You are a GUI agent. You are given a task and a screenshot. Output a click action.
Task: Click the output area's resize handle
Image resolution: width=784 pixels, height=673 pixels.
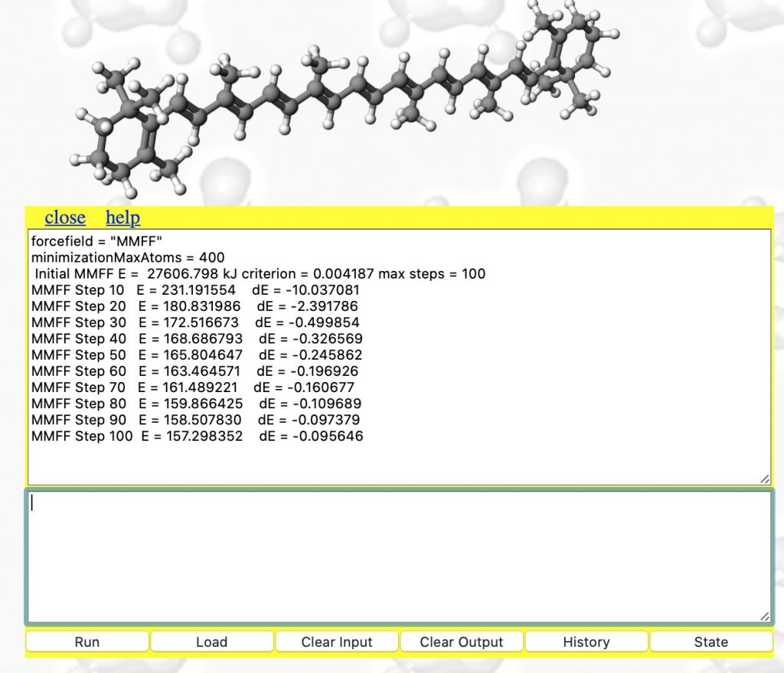click(764, 479)
